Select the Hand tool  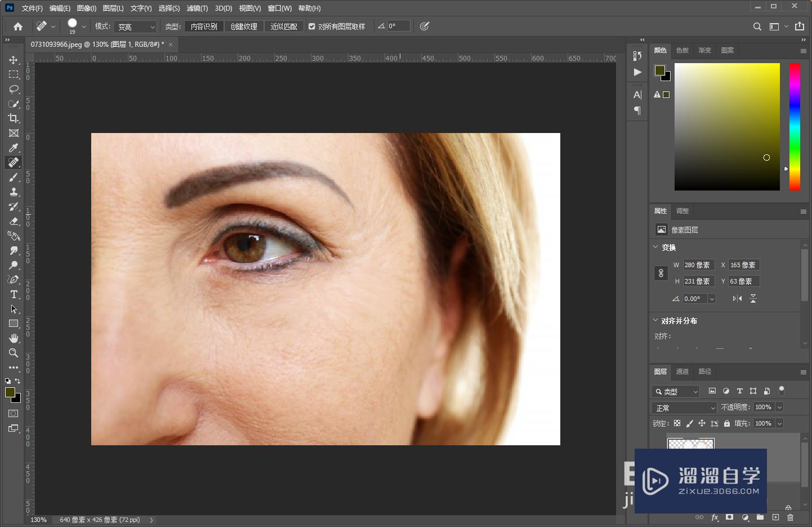(14, 338)
